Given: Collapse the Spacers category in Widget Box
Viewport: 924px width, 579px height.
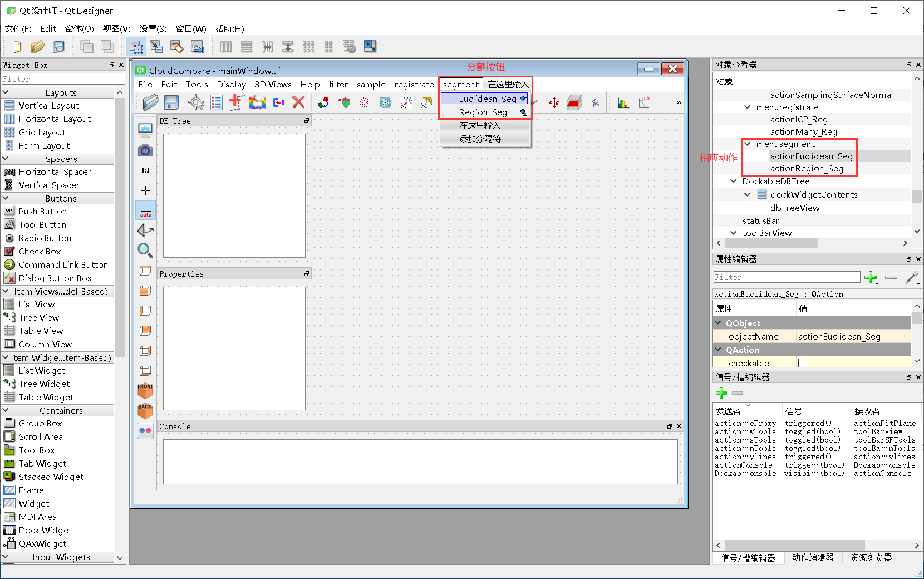Looking at the screenshot, I should coord(6,159).
